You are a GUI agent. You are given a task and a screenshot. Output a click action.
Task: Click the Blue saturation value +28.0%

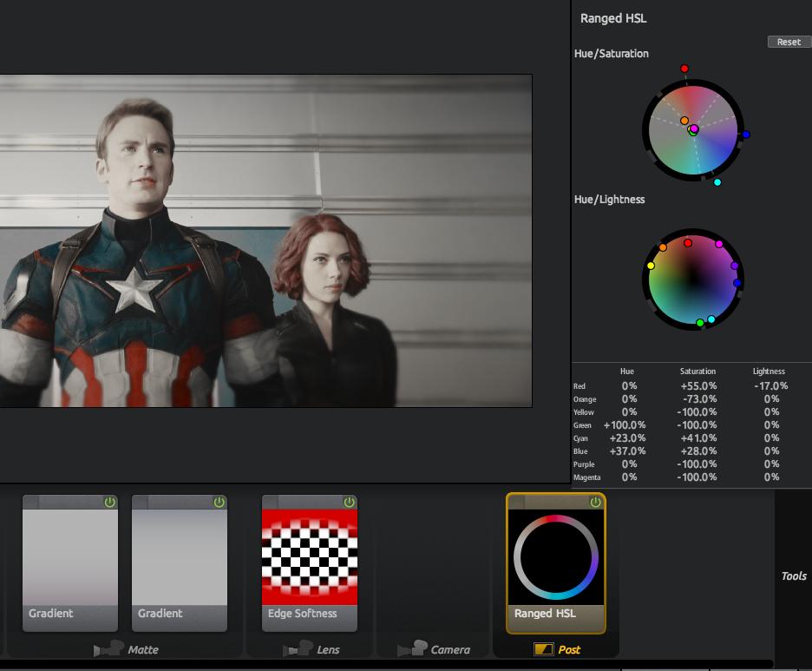(698, 451)
